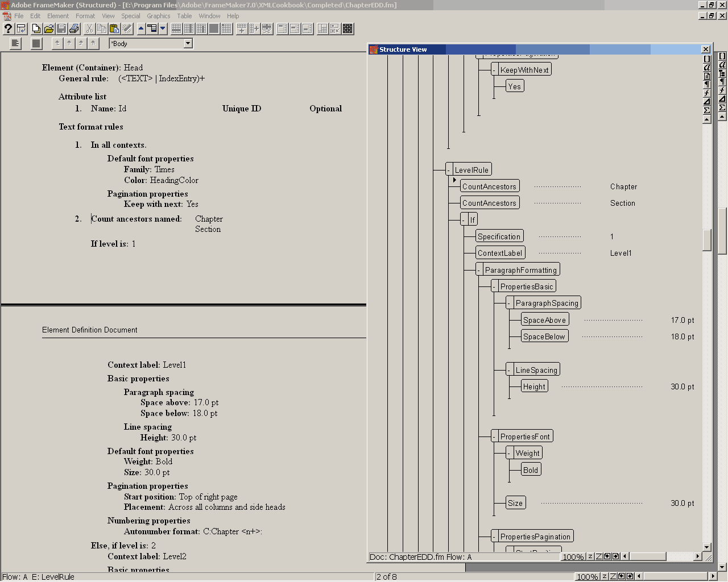Click the Help question mark icon
The width and height of the screenshot is (728, 582).
tap(8, 28)
